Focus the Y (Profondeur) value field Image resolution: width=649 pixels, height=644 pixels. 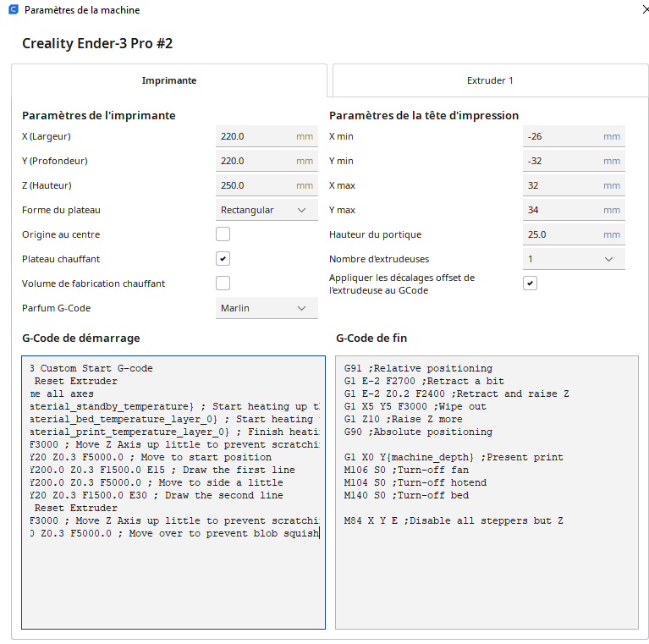[x=267, y=161]
